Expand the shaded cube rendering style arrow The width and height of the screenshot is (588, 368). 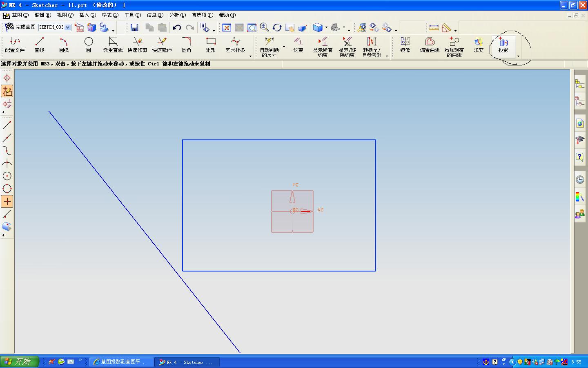[326, 27]
